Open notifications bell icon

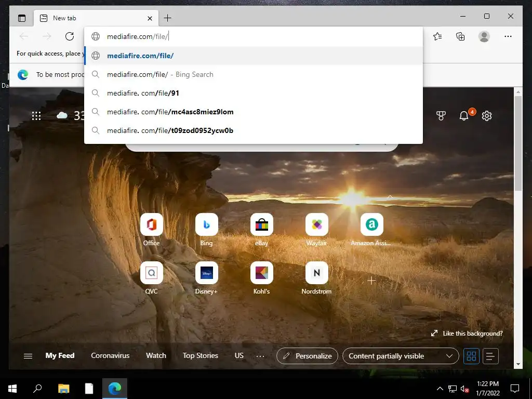(x=464, y=116)
